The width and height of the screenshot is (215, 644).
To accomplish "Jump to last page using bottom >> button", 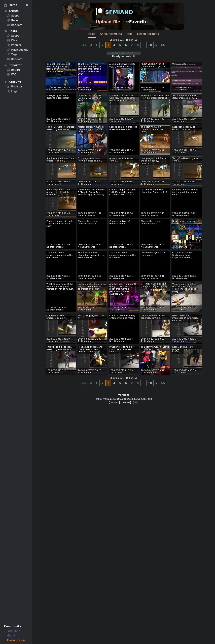I will point(163,383).
